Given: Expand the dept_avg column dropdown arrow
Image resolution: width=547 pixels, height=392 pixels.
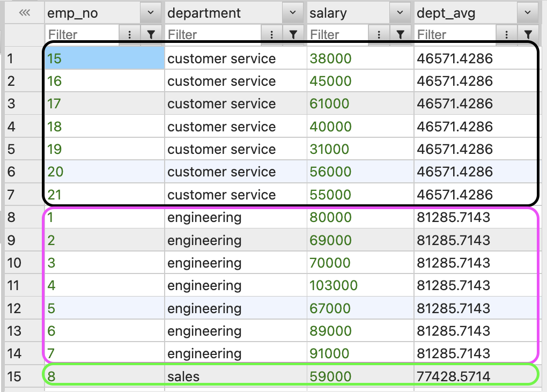Looking at the screenshot, I should point(528,12).
